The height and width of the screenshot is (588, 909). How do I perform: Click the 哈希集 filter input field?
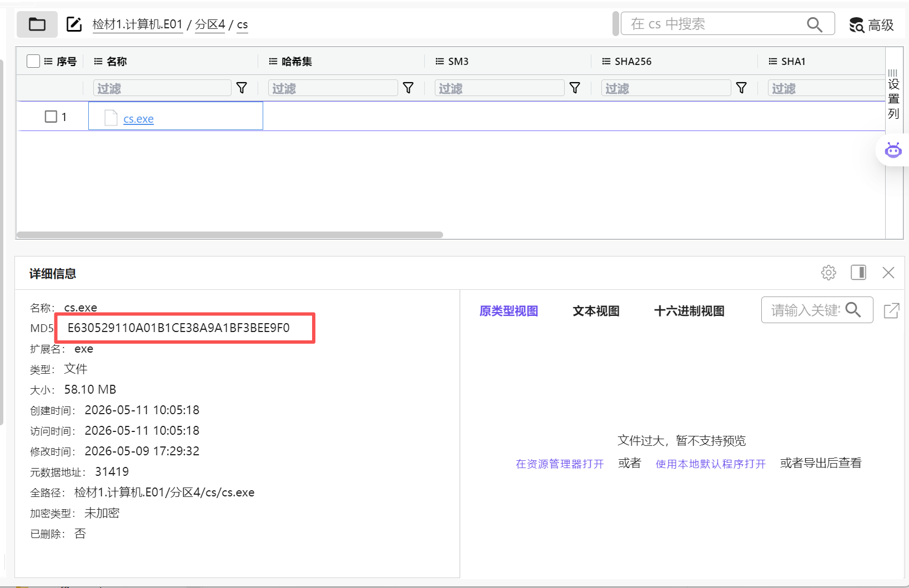pyautogui.click(x=333, y=88)
